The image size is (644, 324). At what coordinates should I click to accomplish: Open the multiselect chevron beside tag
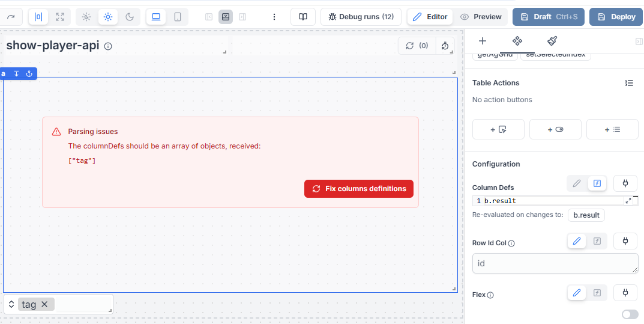point(11,304)
